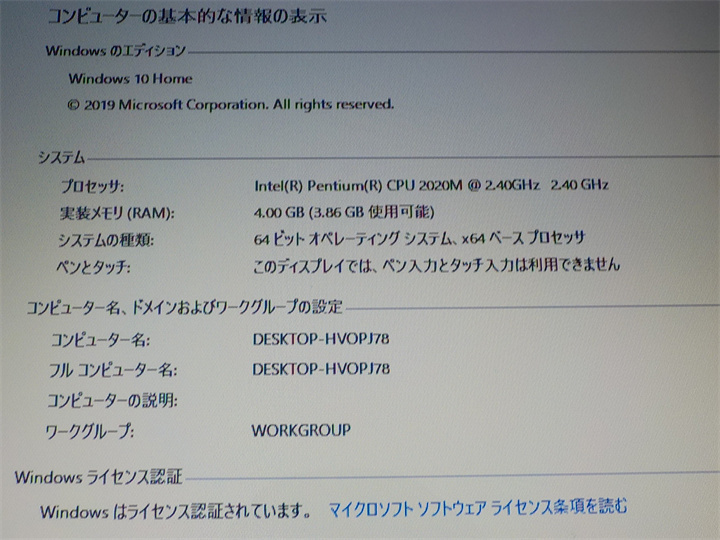This screenshot has height=540, width=720.
Task: Click the コンピューターの基本的な情報の表示 heading
Action: (187, 16)
